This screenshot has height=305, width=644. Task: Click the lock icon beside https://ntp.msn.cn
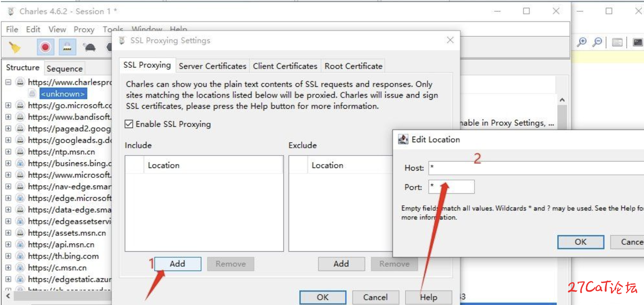tap(20, 152)
